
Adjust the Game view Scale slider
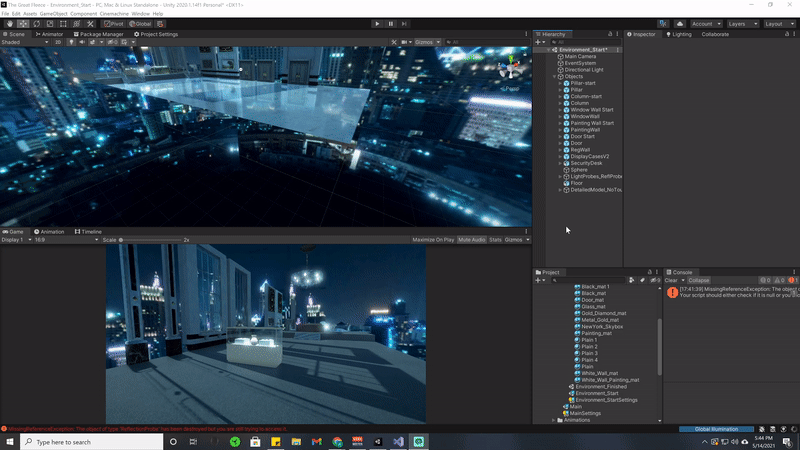122,240
